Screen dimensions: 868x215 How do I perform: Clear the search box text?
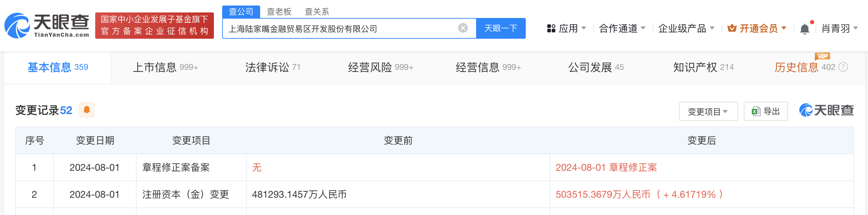tap(463, 28)
